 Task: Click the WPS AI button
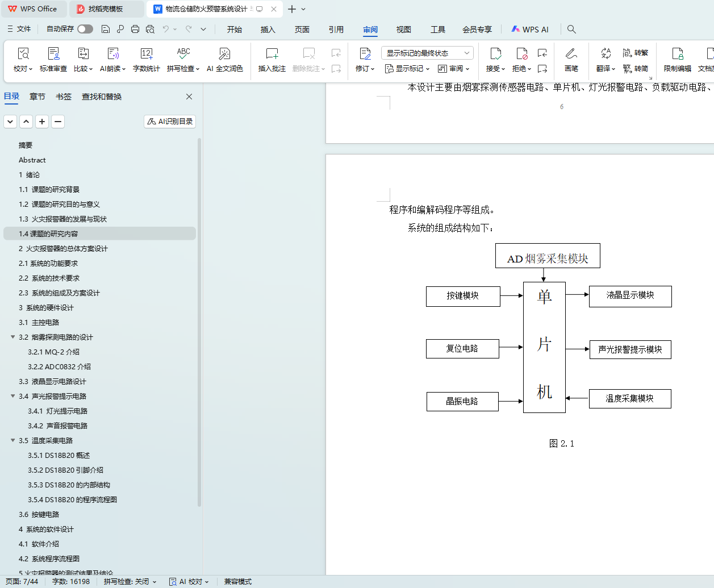(530, 29)
